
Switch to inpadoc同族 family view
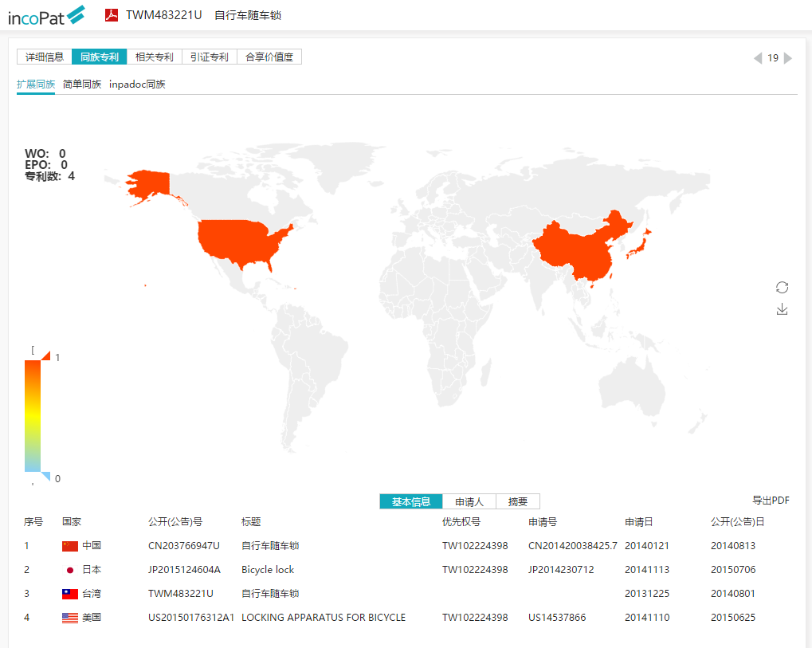[137, 84]
